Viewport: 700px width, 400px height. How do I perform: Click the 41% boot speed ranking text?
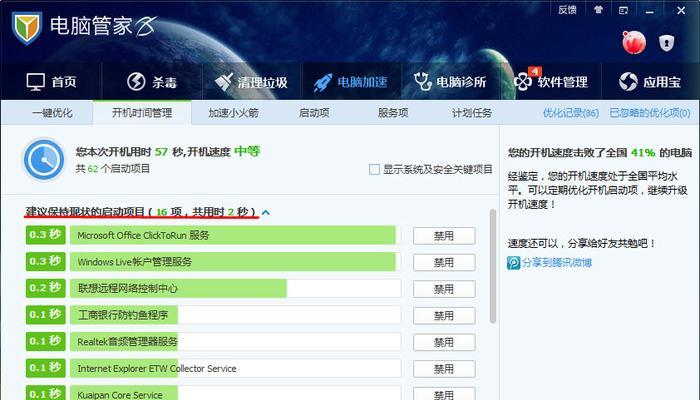[643, 153]
